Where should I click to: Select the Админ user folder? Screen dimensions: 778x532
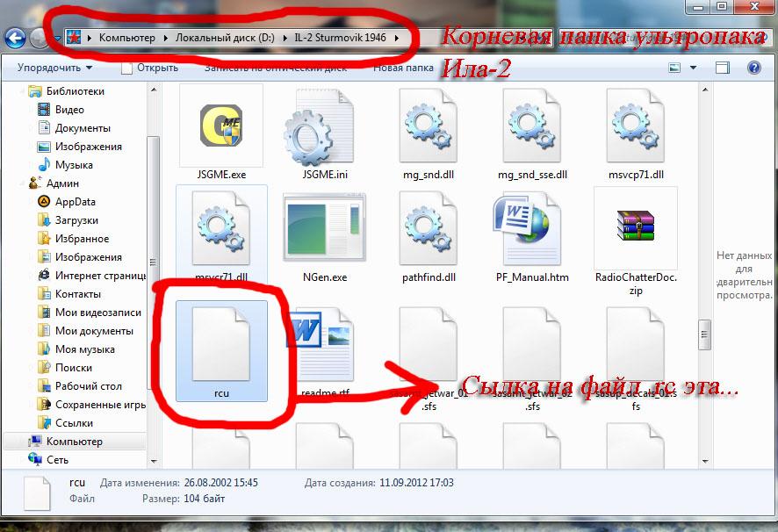click(54, 183)
